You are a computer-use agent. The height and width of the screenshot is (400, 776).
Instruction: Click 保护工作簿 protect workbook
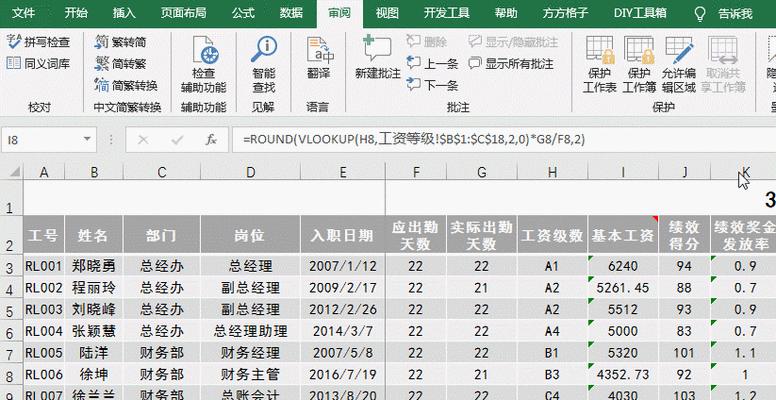coord(639,64)
